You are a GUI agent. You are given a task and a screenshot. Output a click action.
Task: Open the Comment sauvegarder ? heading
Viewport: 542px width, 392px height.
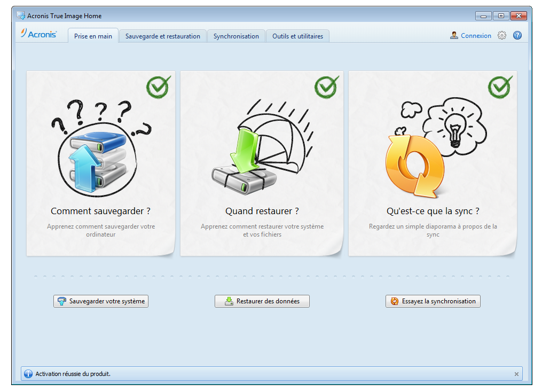tap(100, 211)
